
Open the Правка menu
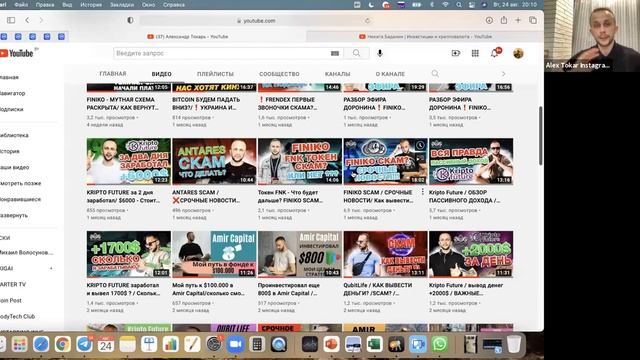click(45, 4)
